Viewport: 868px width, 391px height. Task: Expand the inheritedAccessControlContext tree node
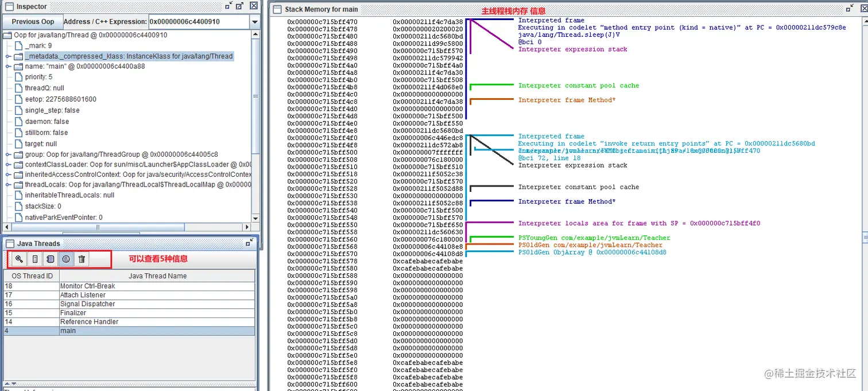click(8, 175)
